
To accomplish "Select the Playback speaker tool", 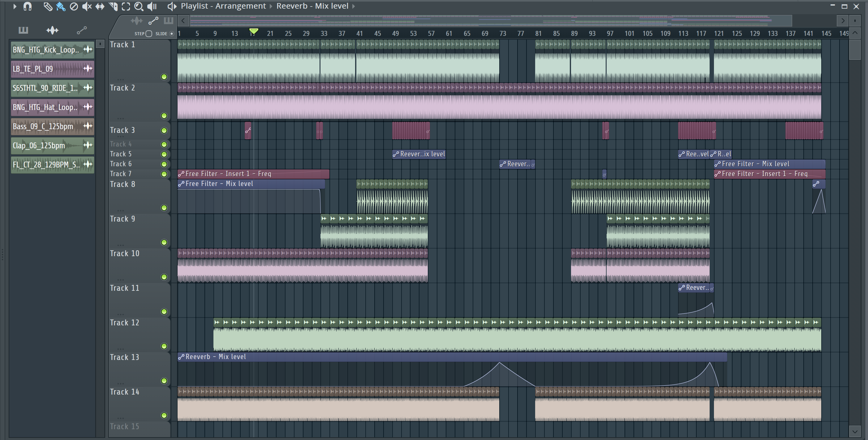I will (x=152, y=6).
